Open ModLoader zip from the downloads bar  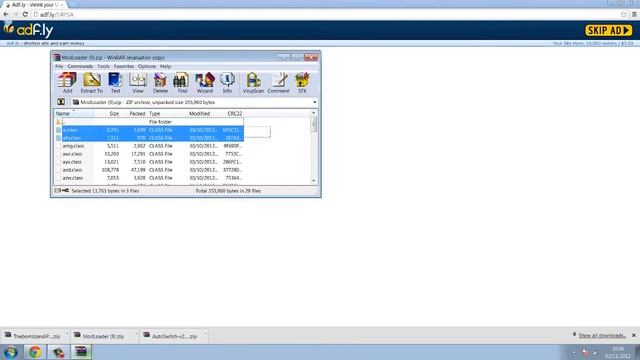[x=103, y=336]
